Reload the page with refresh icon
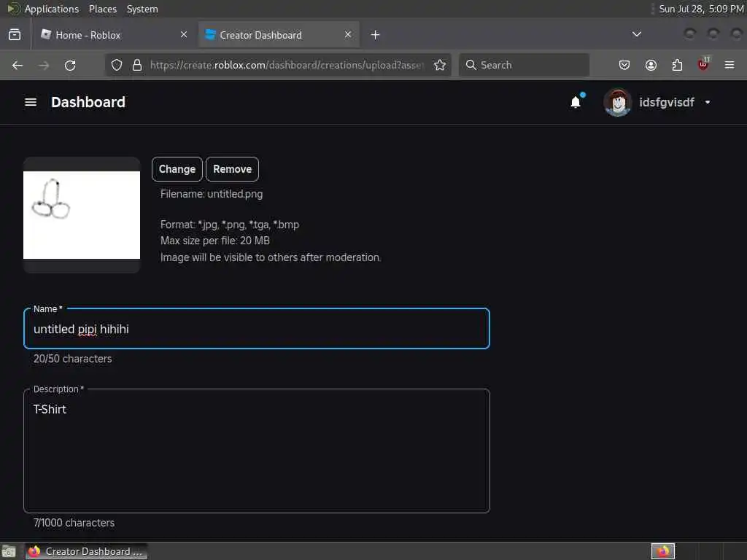 pyautogui.click(x=70, y=65)
